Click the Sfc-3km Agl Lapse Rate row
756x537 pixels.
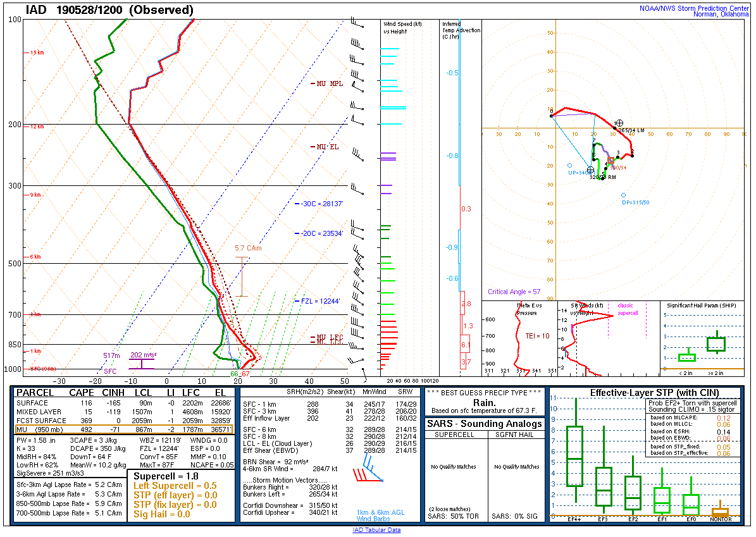click(69, 485)
